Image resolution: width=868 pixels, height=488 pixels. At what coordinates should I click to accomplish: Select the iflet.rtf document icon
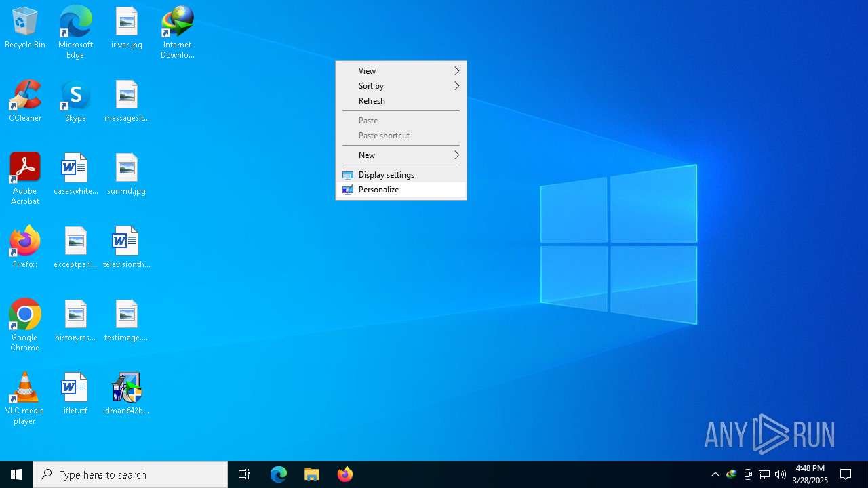[x=75, y=394]
